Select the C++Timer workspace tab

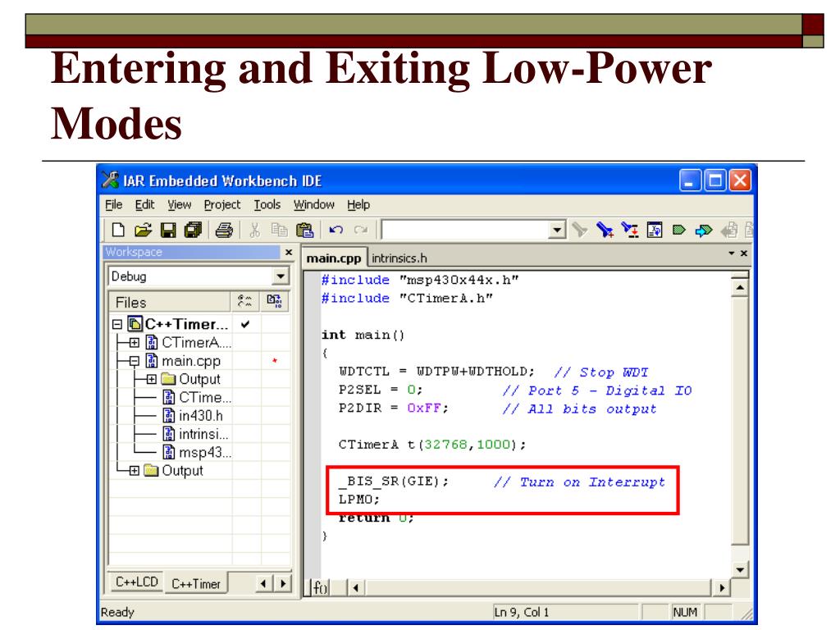pyautogui.click(x=195, y=583)
